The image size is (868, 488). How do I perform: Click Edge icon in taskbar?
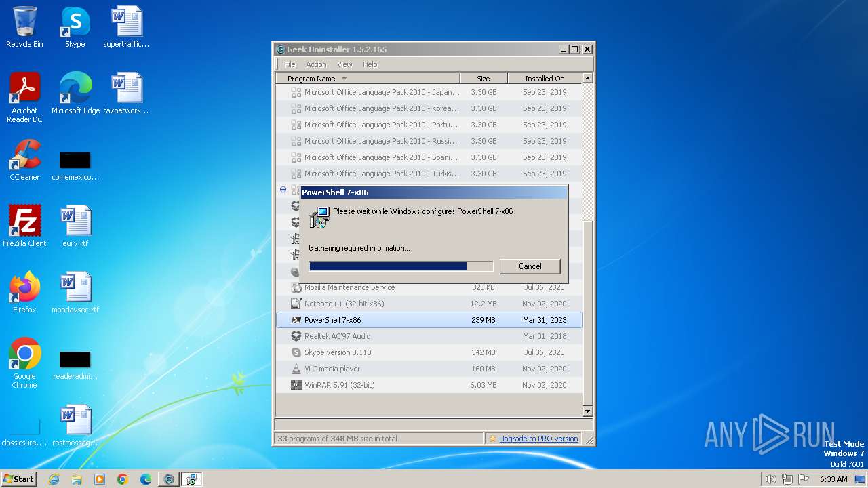[146, 479]
